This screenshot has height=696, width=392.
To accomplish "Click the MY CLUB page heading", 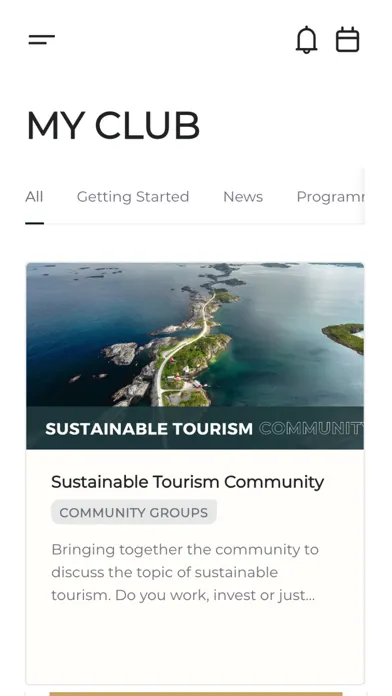I will (x=113, y=126).
